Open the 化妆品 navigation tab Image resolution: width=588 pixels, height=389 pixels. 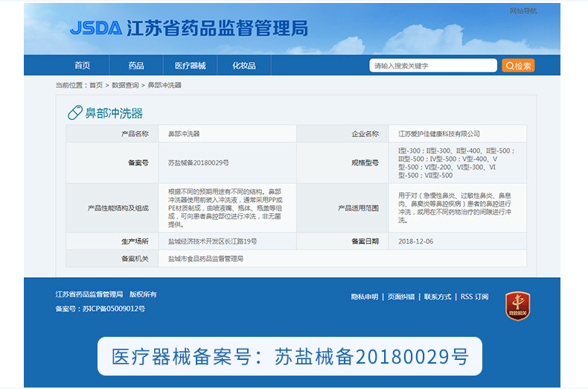(244, 66)
